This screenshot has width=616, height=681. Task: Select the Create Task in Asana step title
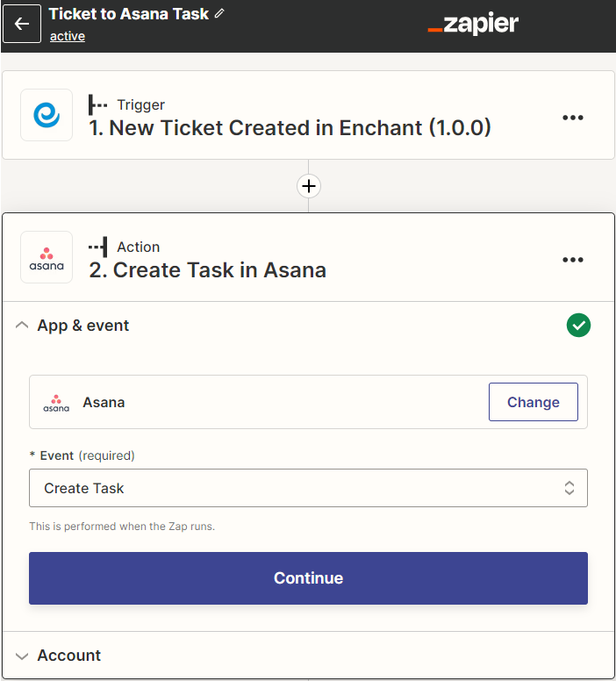[x=208, y=270]
